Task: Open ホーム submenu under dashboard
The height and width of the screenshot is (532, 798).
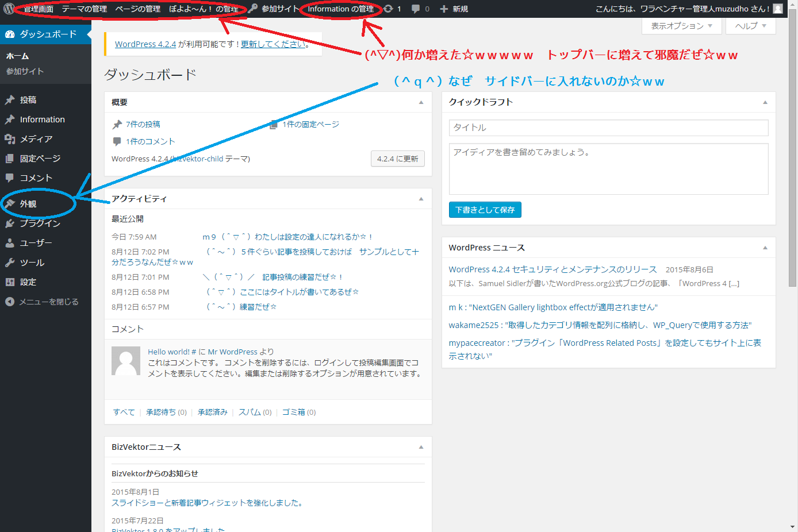Action: 17,56
